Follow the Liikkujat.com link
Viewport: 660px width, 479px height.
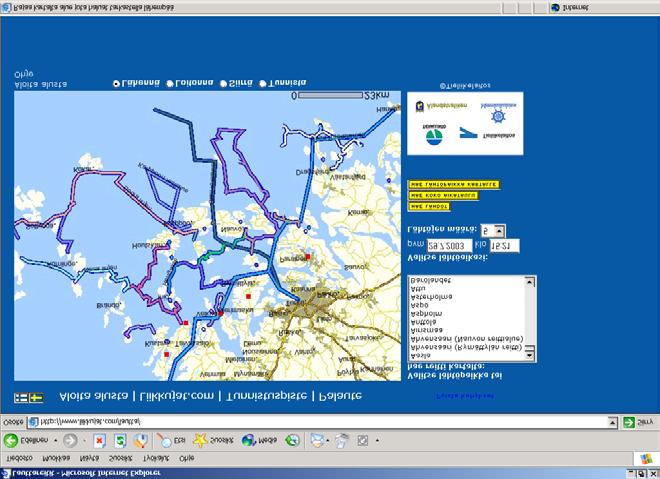(x=177, y=397)
